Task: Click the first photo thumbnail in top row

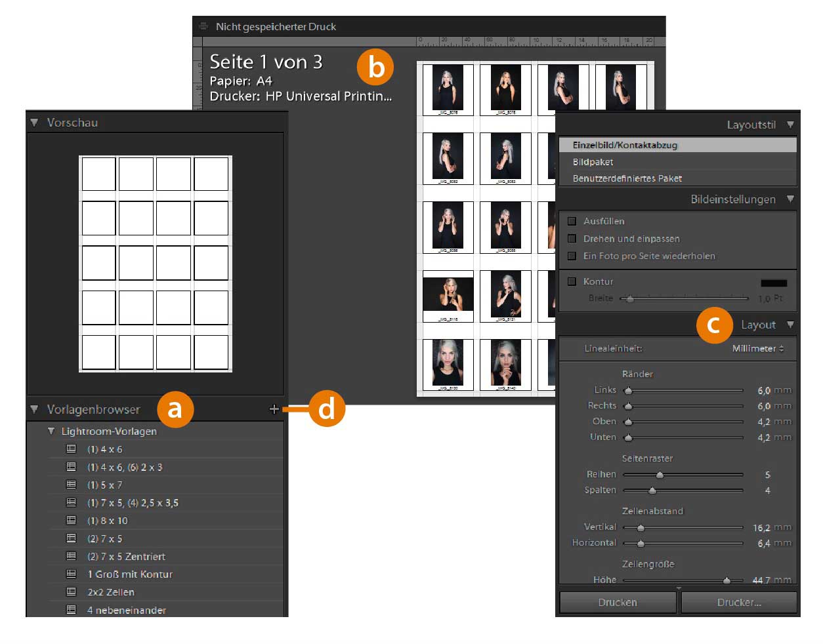Action: (448, 87)
